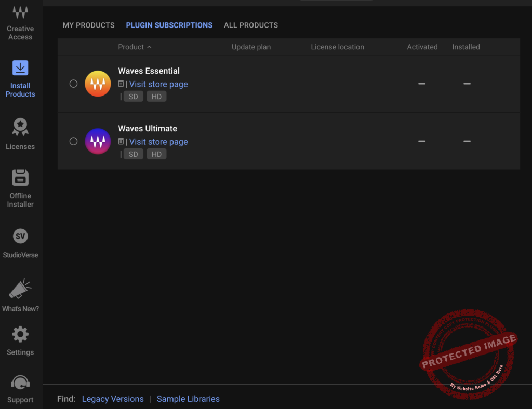The width and height of the screenshot is (532, 409).
Task: Open the Sample Libraries link
Action: (188, 399)
